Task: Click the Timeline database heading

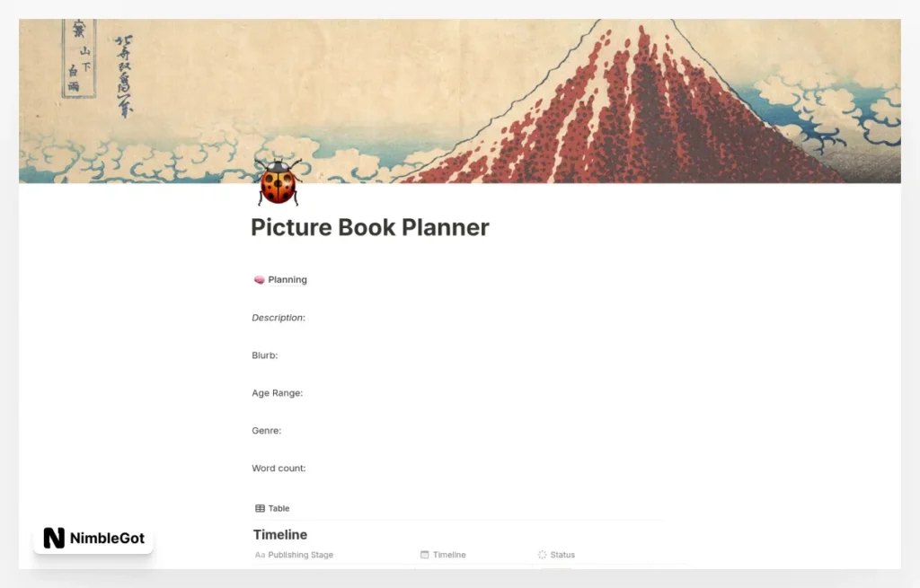Action: pyautogui.click(x=280, y=535)
